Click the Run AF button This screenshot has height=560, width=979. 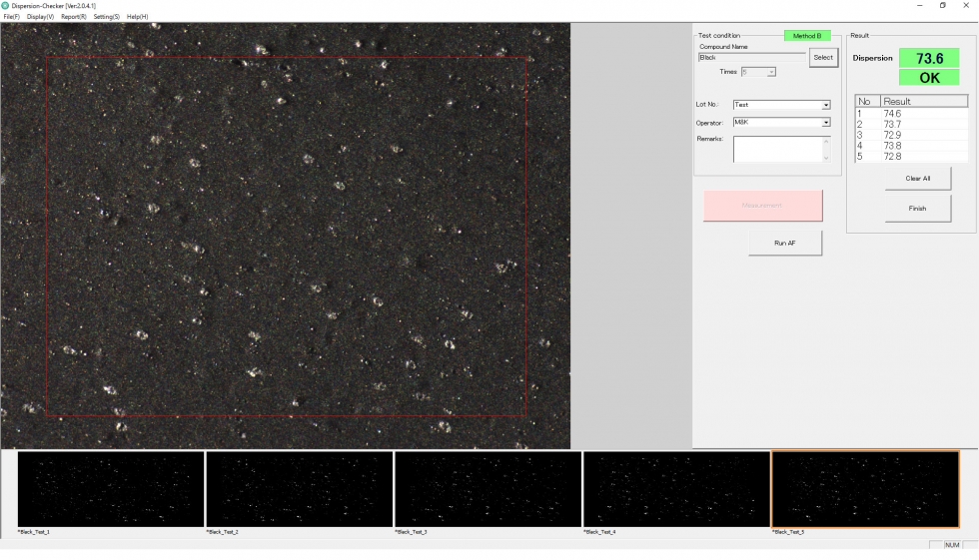point(784,243)
